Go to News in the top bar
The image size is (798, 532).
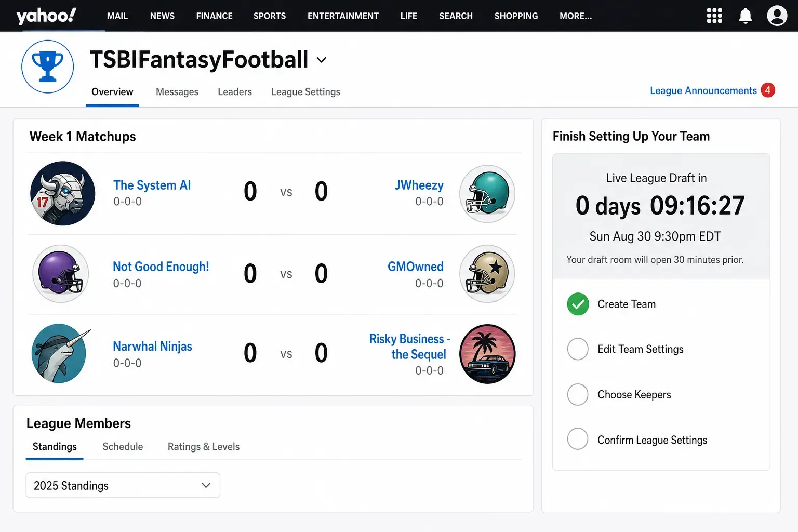point(162,16)
